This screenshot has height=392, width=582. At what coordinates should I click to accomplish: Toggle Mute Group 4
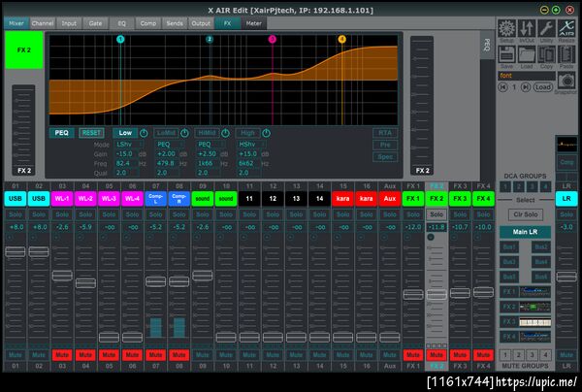[x=545, y=355]
